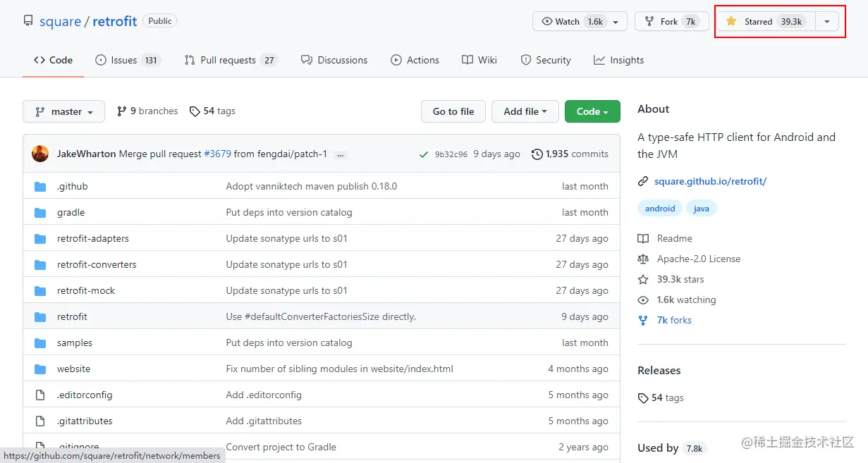Click 'Add .editorconfig' commit message

pos(264,395)
